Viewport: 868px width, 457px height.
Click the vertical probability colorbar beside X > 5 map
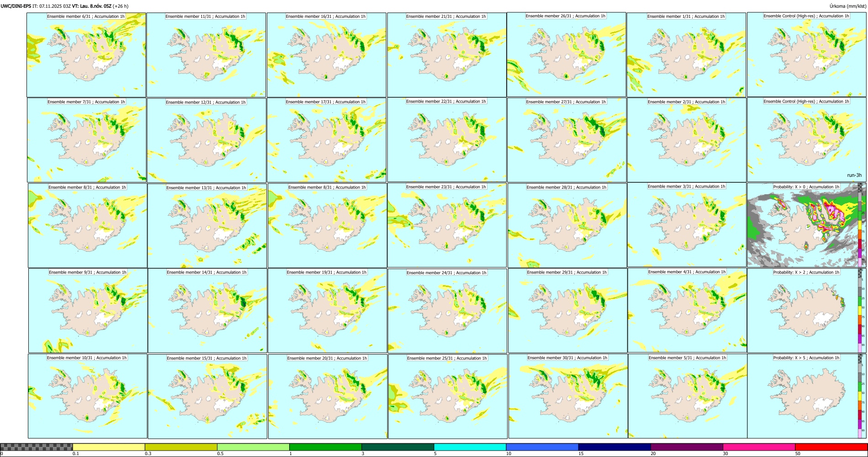click(860, 396)
